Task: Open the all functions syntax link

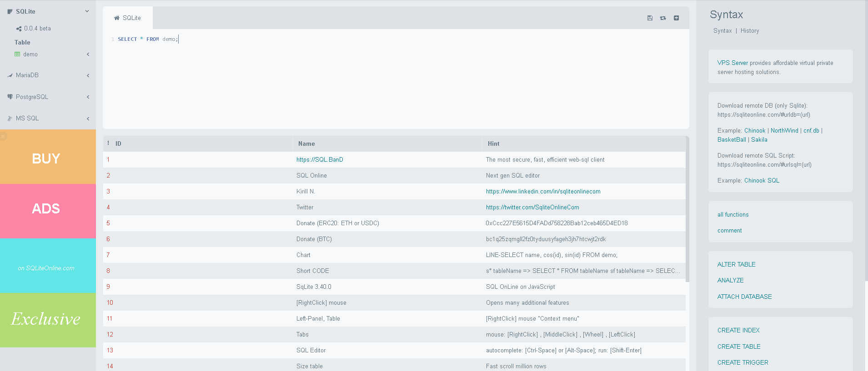Action: 733,215
